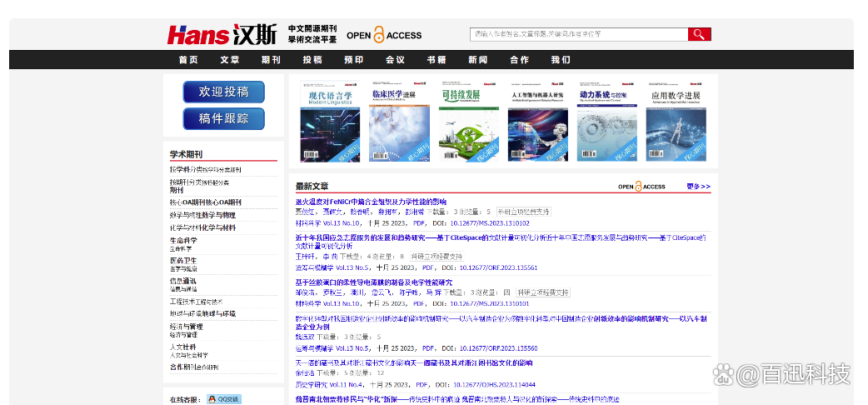Click the 欢迎投稿 button
868x405 pixels.
223,92
